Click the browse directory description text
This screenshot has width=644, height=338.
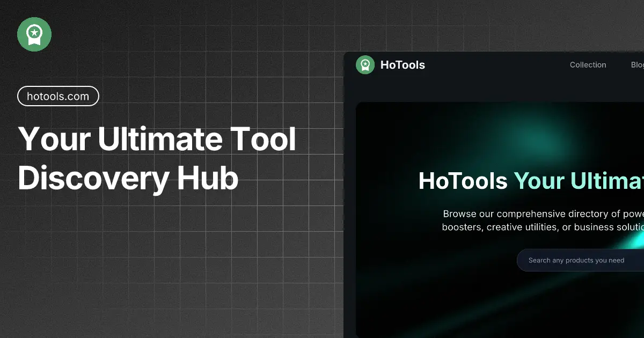tap(542, 220)
